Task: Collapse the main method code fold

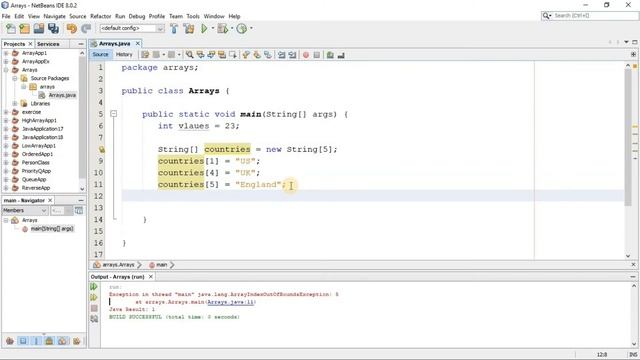Action: coord(114,114)
